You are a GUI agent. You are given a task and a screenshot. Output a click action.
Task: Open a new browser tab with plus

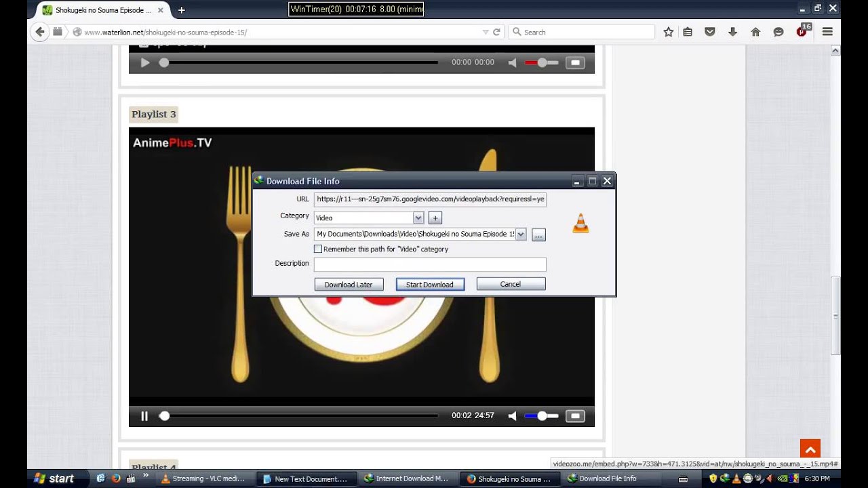(x=181, y=10)
